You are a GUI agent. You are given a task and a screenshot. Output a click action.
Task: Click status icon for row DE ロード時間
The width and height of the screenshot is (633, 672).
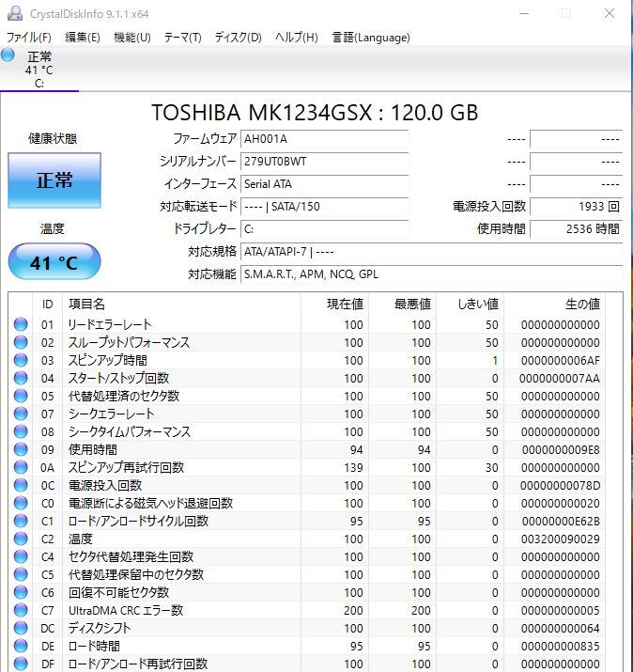[21, 646]
